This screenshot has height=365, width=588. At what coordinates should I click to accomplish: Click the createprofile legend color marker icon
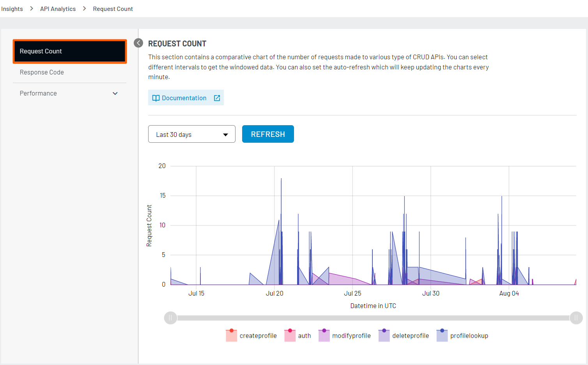(231, 335)
